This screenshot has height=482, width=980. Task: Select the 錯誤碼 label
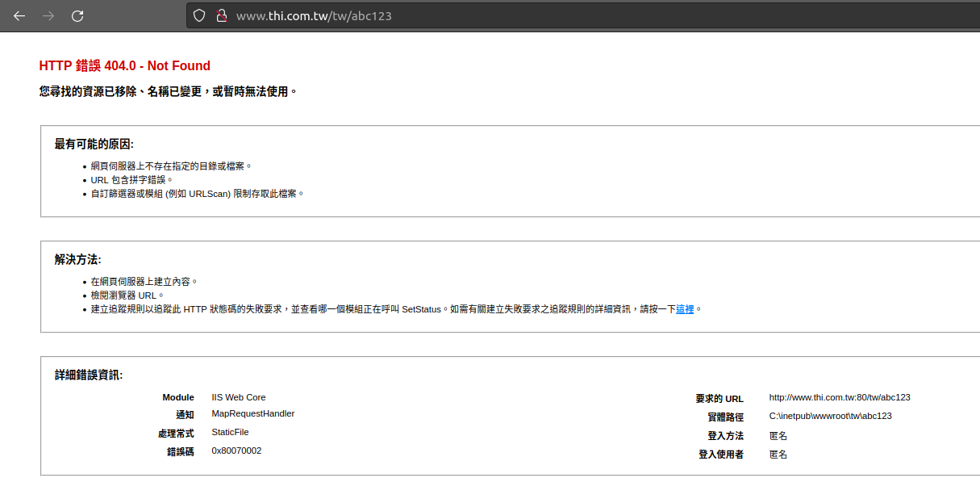coord(181,452)
